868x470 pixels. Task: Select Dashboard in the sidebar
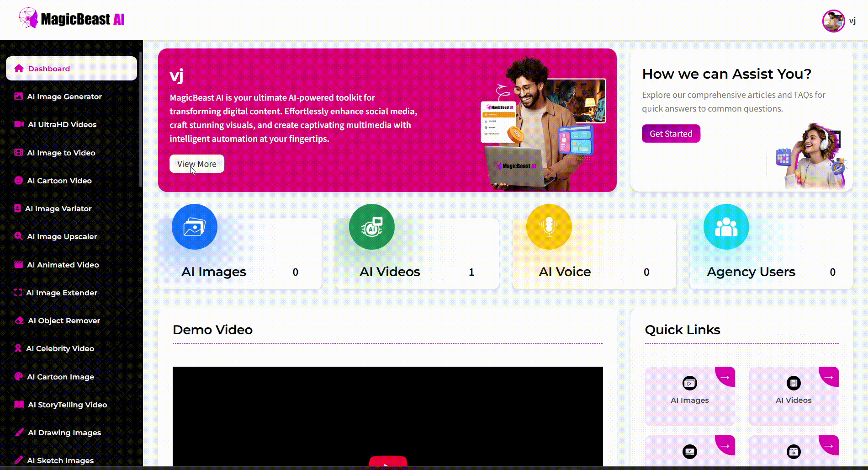click(x=71, y=69)
